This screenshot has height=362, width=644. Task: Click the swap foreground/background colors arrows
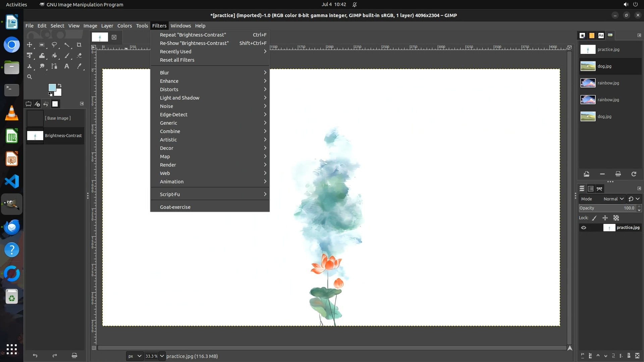[x=60, y=85]
